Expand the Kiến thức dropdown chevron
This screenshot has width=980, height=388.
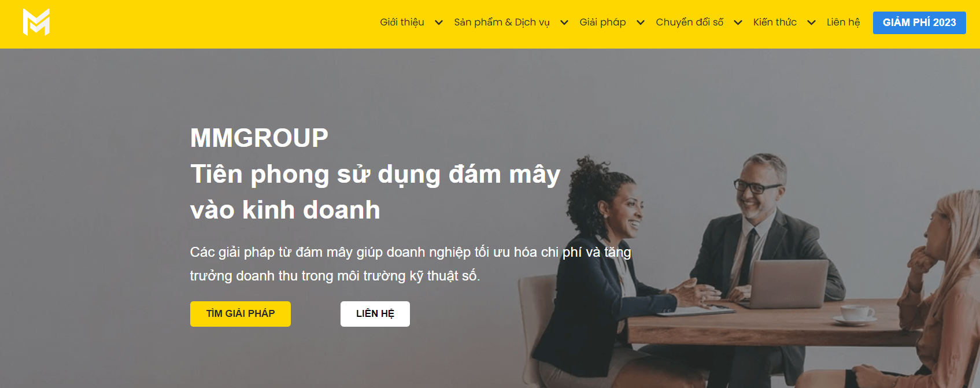[811, 23]
